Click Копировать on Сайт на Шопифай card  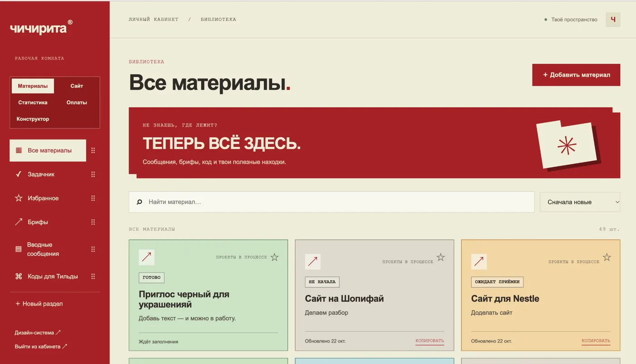pos(429,341)
